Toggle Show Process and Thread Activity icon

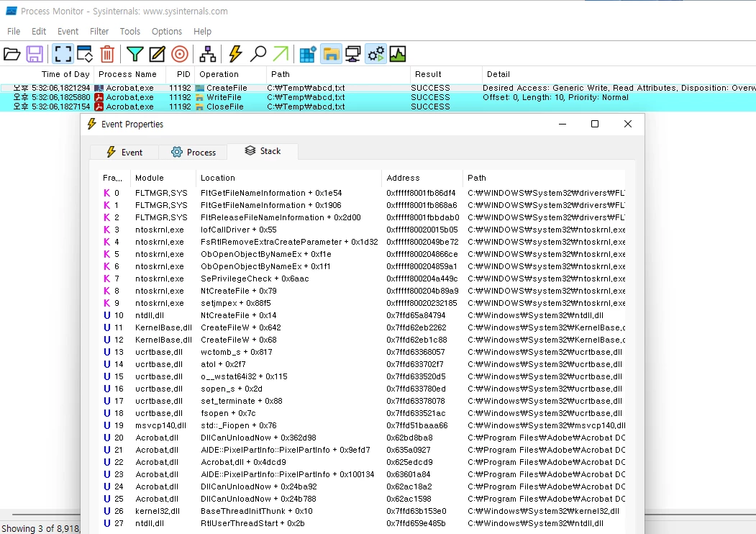pyautogui.click(x=375, y=54)
